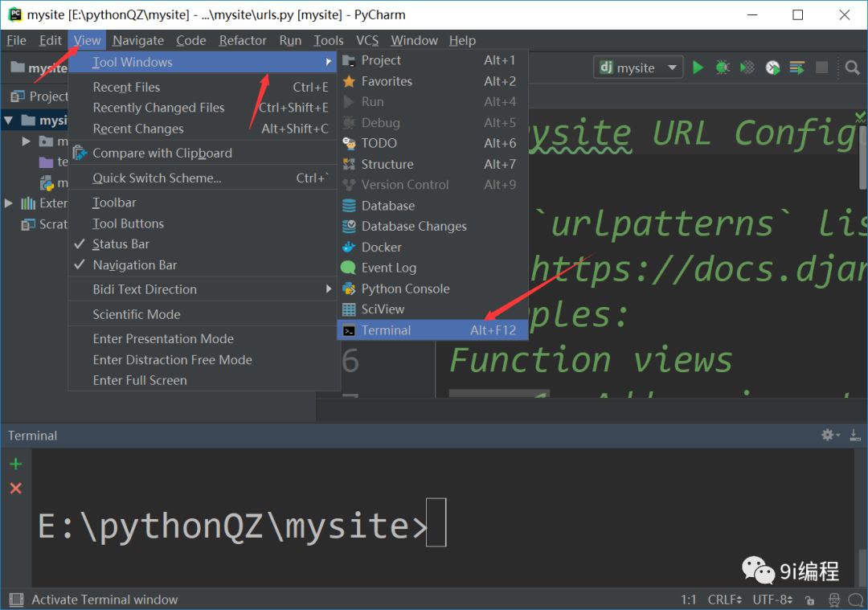
Task: Open the UTF-8 encoding selector
Action: (x=773, y=600)
